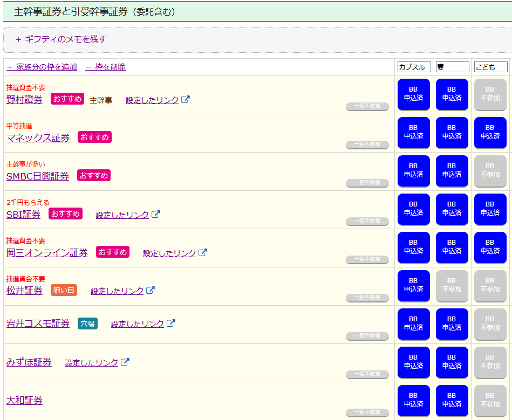This screenshot has height=420, width=512.
Task: Open external link icon for 岡三オンライン証券
Action: coord(203,252)
